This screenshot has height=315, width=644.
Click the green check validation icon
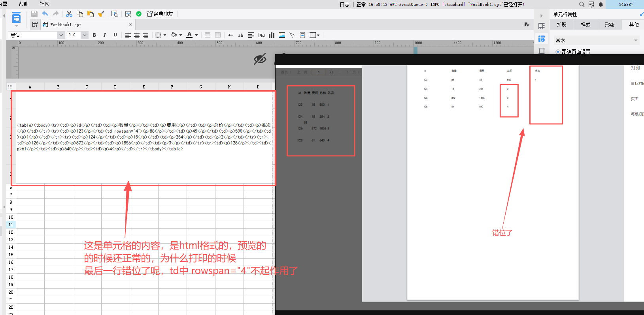(139, 14)
